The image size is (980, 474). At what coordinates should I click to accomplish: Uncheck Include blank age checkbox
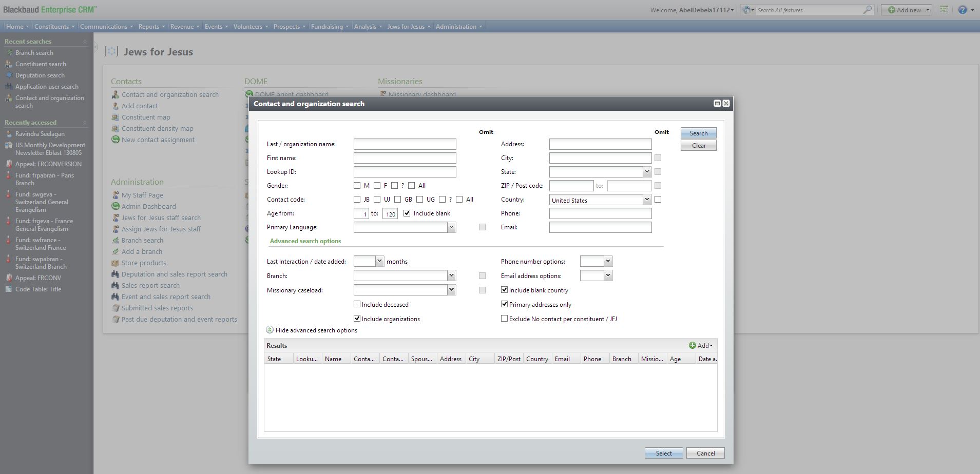tap(407, 213)
